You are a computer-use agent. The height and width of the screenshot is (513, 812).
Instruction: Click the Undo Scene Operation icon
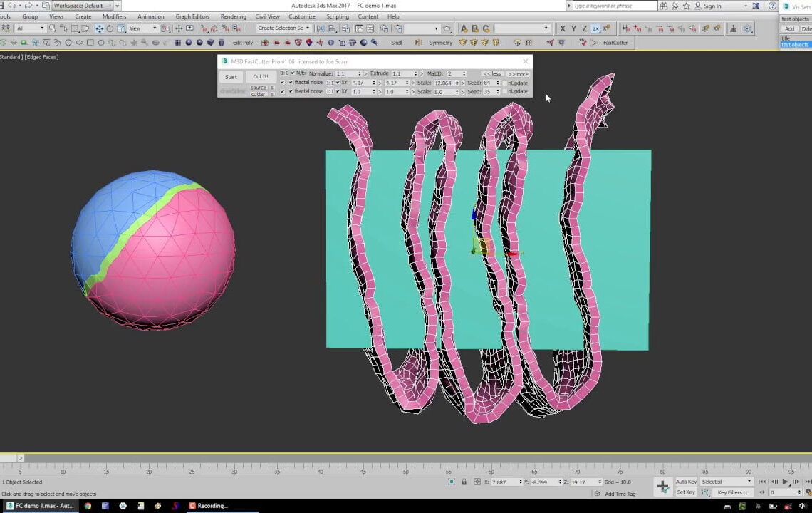[x=12, y=6]
